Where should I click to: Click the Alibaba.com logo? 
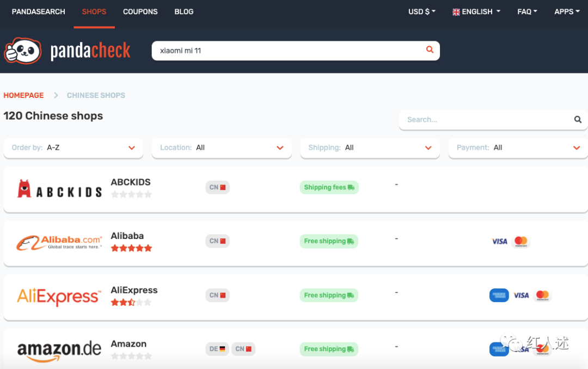(x=59, y=243)
